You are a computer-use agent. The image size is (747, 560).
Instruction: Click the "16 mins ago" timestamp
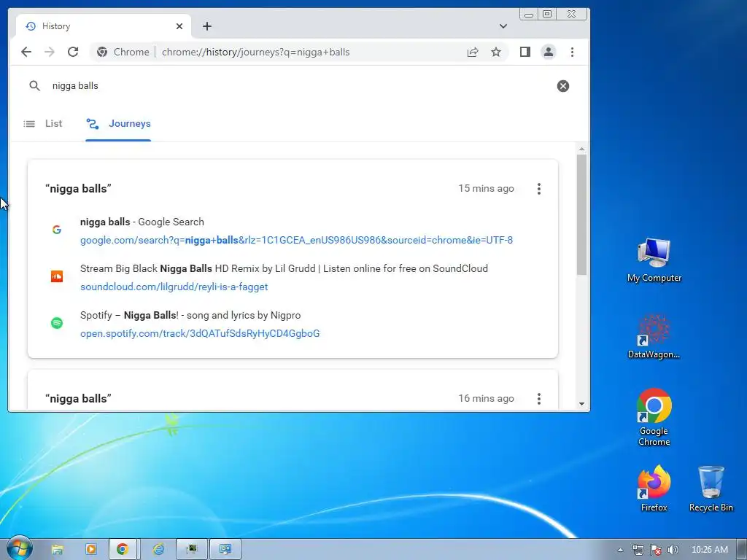(486, 399)
